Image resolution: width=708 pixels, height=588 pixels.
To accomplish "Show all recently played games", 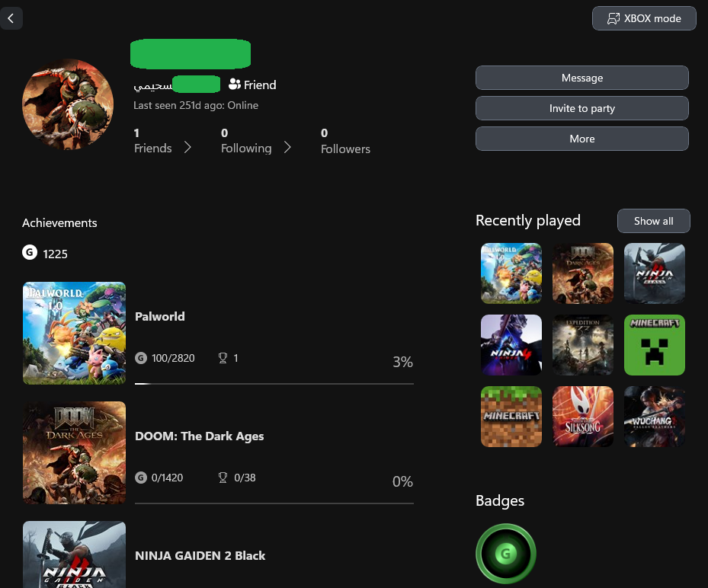I will click(653, 221).
